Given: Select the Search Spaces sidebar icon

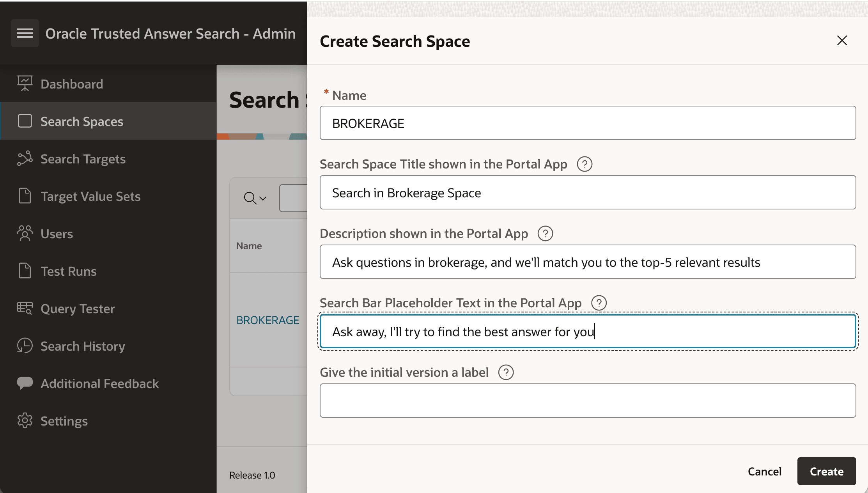Looking at the screenshot, I should 25,121.
